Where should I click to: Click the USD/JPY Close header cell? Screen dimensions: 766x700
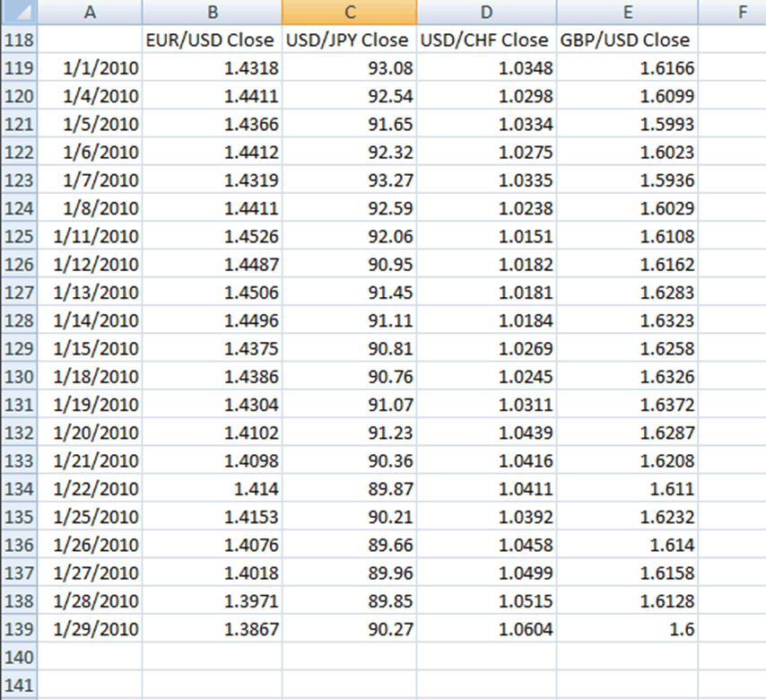(349, 39)
